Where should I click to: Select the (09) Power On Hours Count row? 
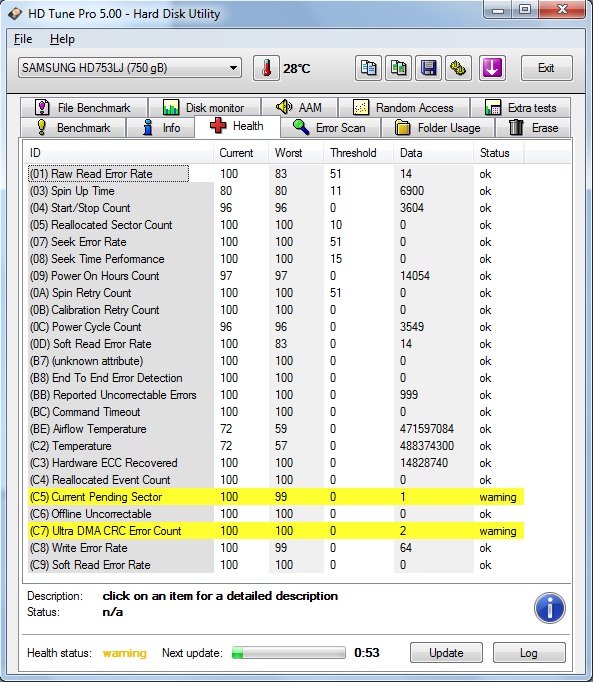276,275
